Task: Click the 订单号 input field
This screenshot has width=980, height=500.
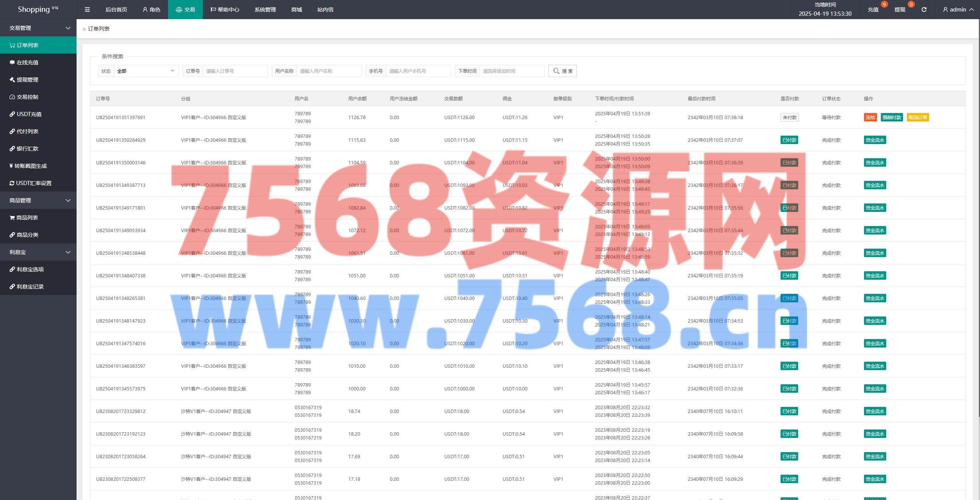Action: 235,71
